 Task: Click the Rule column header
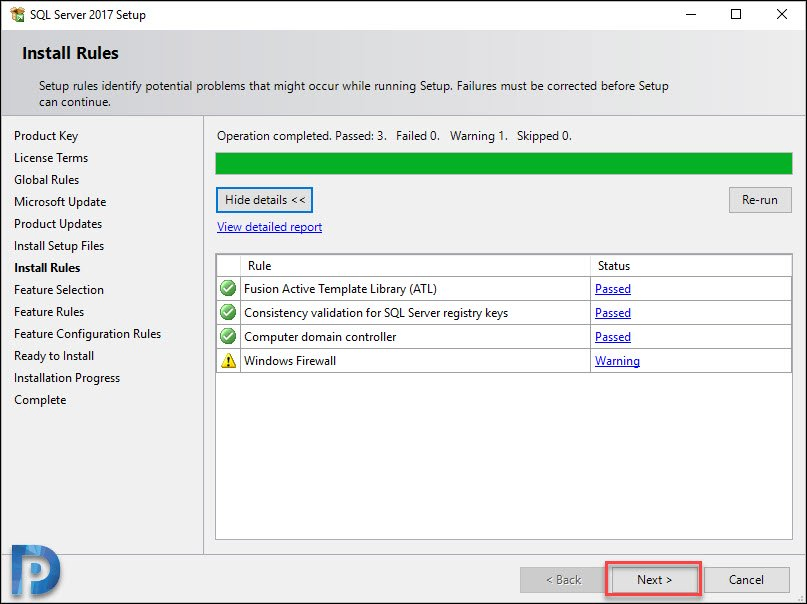[x=415, y=266]
